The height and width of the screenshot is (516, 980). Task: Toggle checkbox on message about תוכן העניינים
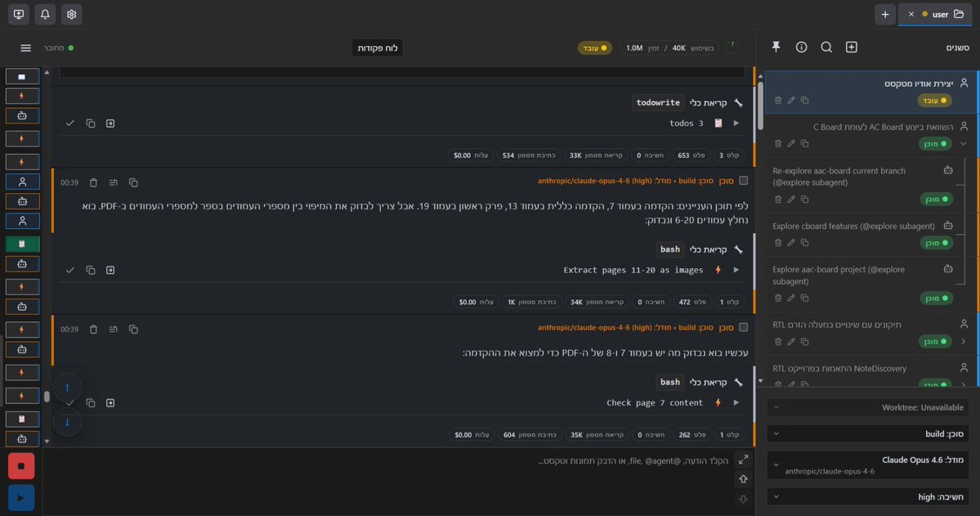(743, 181)
